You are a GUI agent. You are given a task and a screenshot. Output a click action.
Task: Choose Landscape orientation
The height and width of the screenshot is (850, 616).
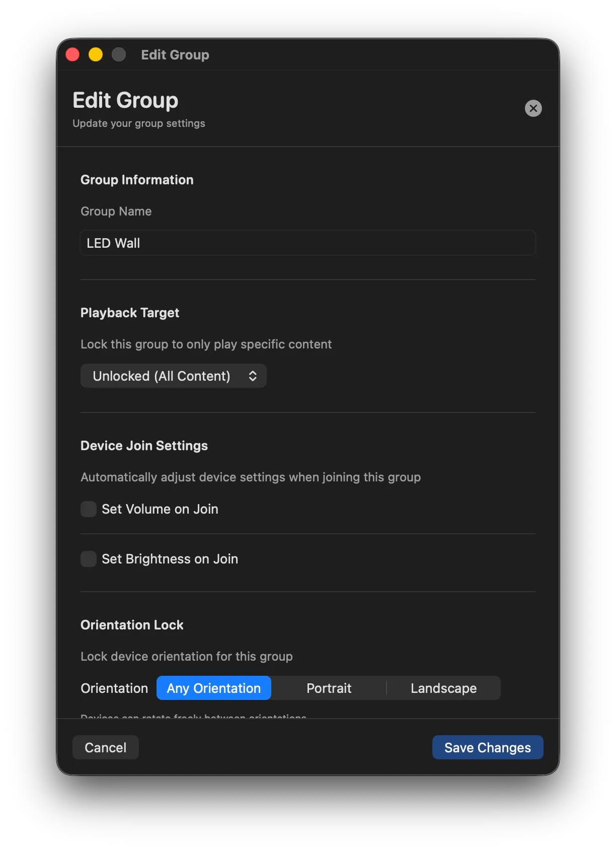click(x=443, y=688)
